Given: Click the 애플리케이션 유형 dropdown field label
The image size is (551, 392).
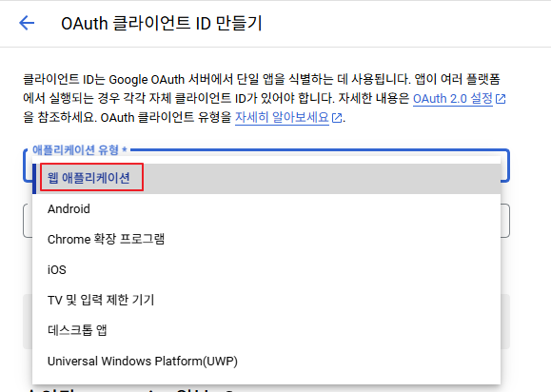Looking at the screenshot, I should click(x=79, y=150).
